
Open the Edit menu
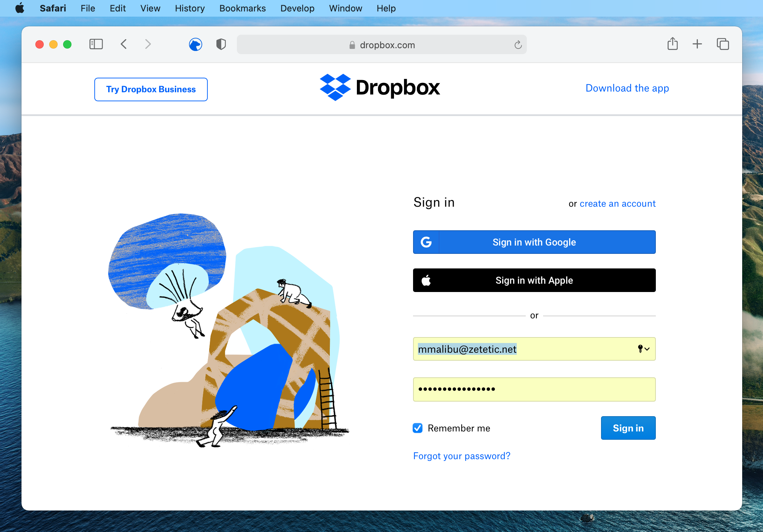pos(118,8)
